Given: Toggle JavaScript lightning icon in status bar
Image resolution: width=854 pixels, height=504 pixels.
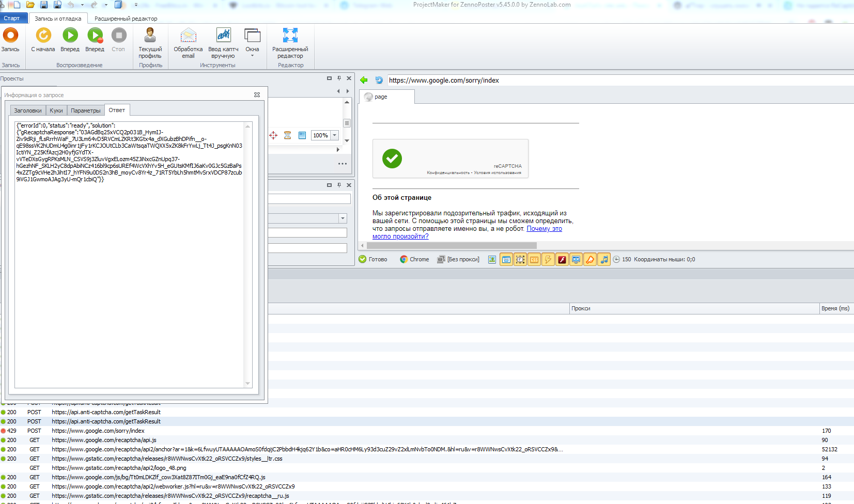Looking at the screenshot, I should pyautogui.click(x=548, y=259).
